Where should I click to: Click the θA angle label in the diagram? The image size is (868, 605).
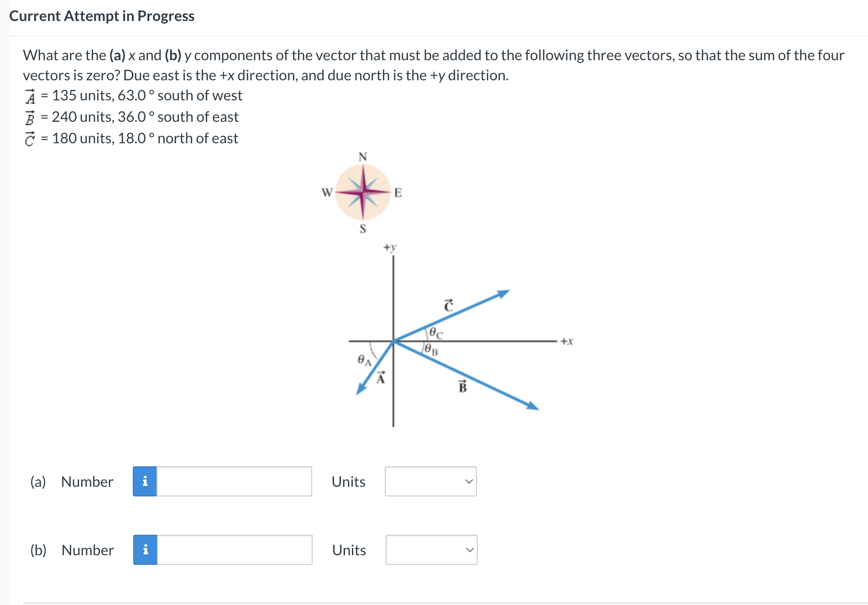tap(364, 360)
